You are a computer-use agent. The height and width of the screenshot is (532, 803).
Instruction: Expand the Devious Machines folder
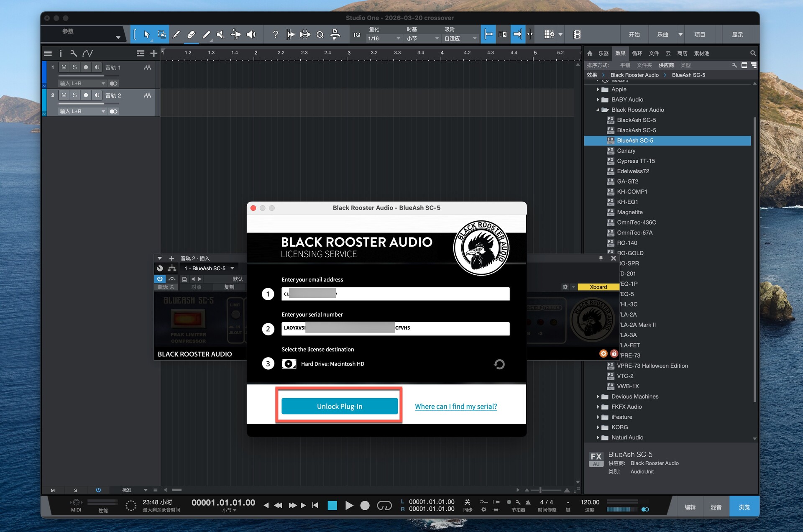[598, 396]
